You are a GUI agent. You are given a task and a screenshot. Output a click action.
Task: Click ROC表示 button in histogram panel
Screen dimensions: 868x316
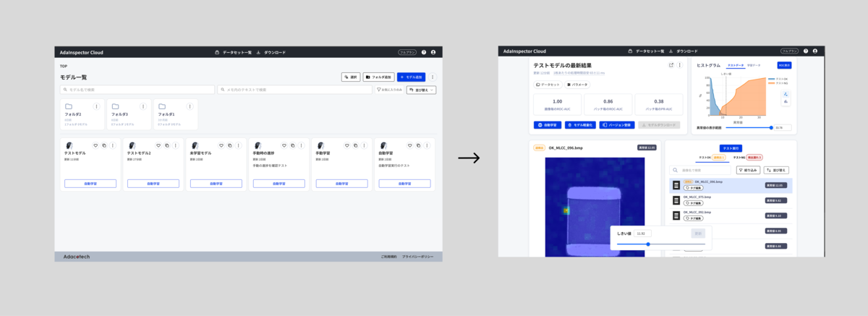point(784,65)
